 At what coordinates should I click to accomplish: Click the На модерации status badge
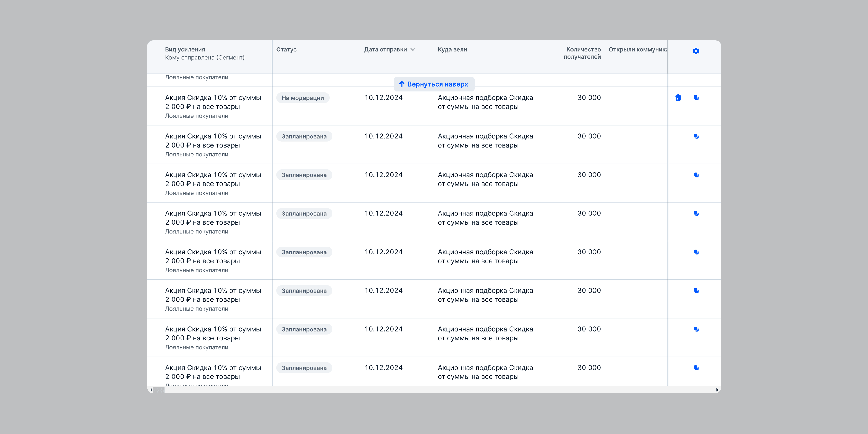[x=302, y=98]
